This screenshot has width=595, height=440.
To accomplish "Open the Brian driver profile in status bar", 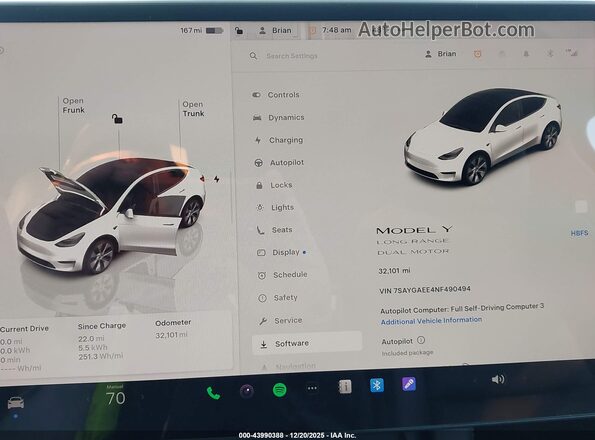I will (275, 30).
